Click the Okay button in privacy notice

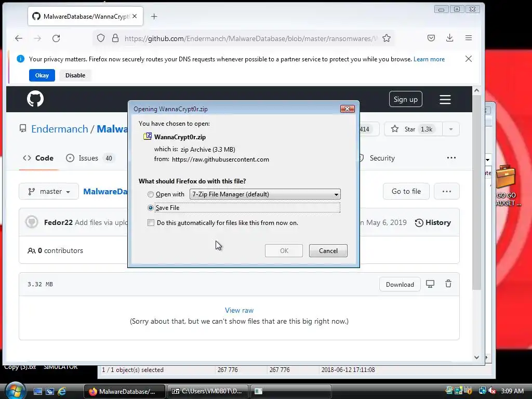coord(42,75)
